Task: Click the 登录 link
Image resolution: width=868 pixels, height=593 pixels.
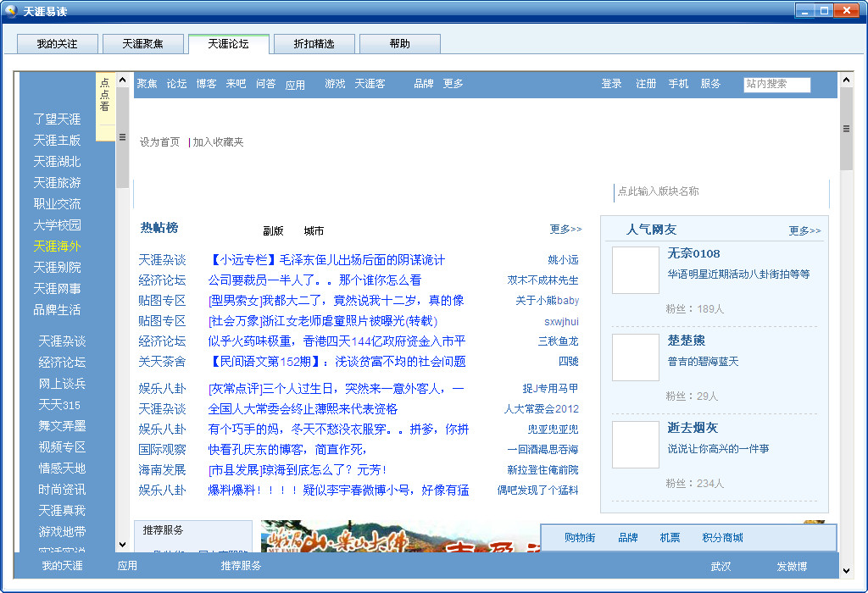Action: pyautogui.click(x=612, y=84)
